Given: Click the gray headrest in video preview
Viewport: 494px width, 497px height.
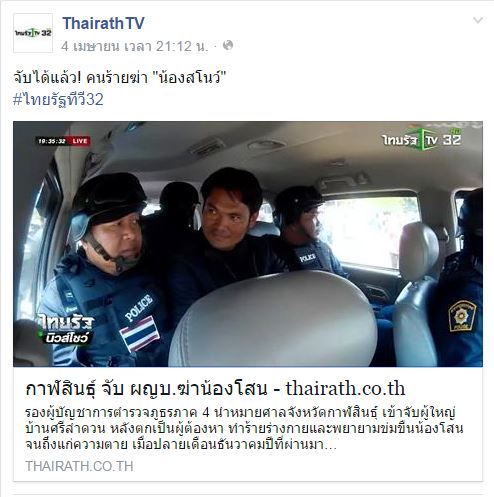Looking at the screenshot, I should click(273, 319).
